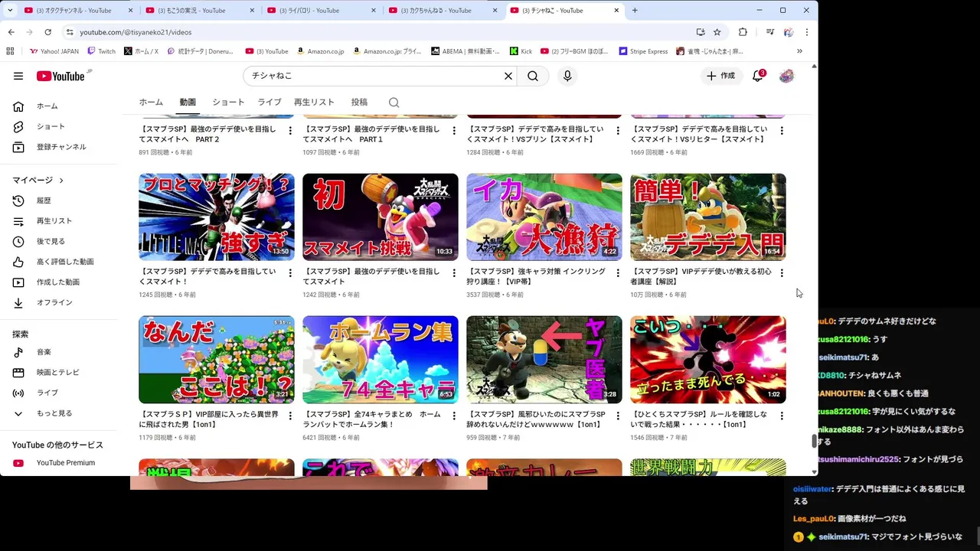Switch to the 投稿 channel tab
980x551 pixels.
359,103
